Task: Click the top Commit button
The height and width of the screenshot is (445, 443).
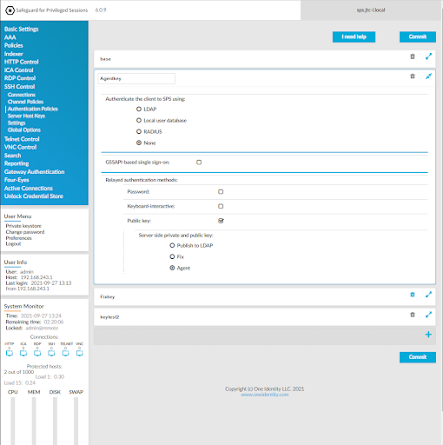Action: coord(418,37)
